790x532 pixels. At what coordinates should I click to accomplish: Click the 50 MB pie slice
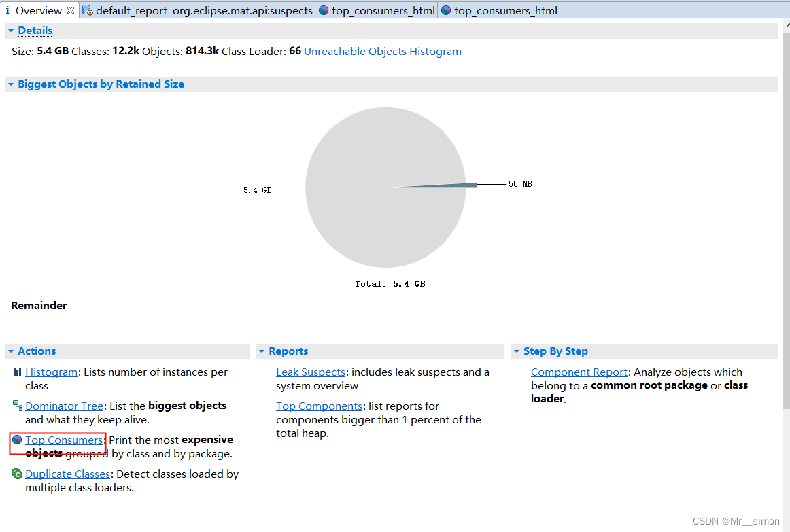point(453,185)
